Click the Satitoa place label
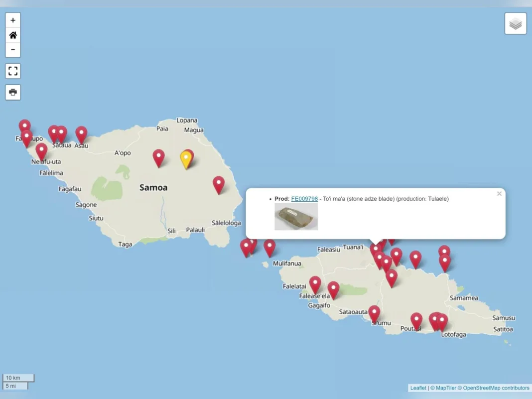Image resolution: width=532 pixels, height=399 pixels. 503,329
